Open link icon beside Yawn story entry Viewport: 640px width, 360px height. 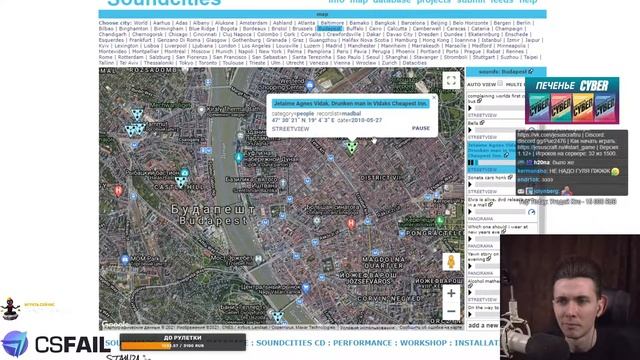click(x=489, y=259)
